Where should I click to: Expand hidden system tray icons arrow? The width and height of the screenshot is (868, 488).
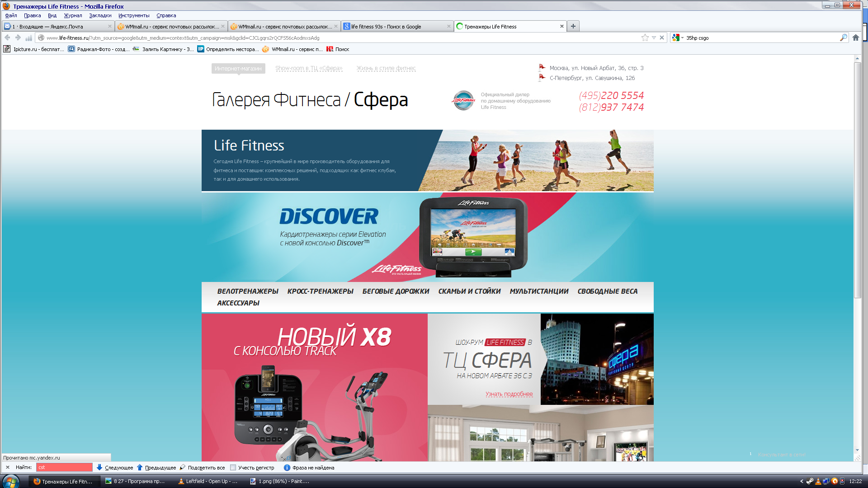pos(802,481)
